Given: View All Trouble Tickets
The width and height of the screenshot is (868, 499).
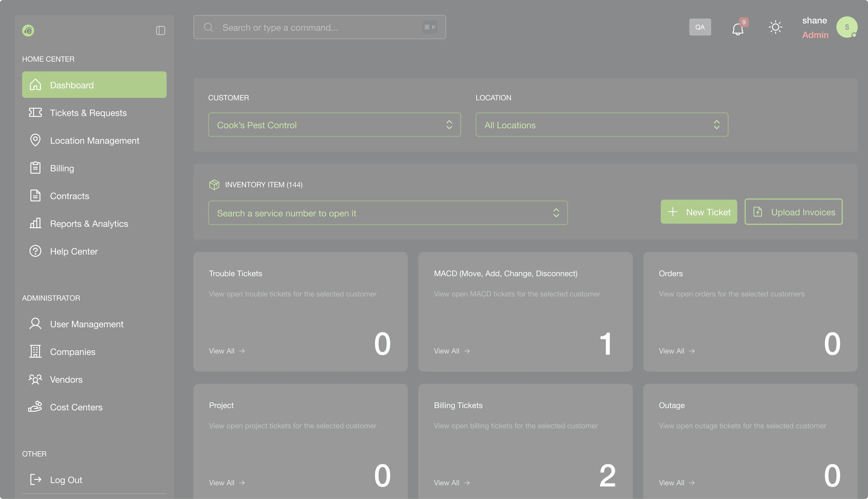Looking at the screenshot, I should coord(227,351).
